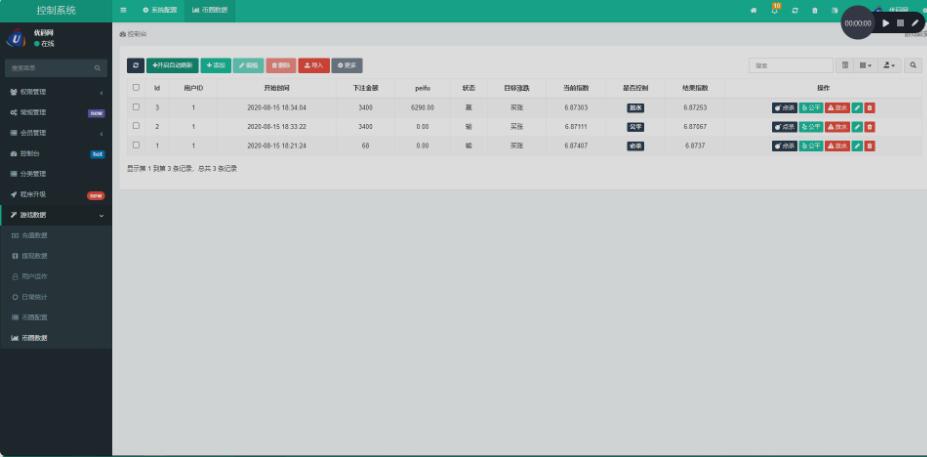Delete row 3 with red trash icon
The height and width of the screenshot is (457, 927).
[x=870, y=108]
